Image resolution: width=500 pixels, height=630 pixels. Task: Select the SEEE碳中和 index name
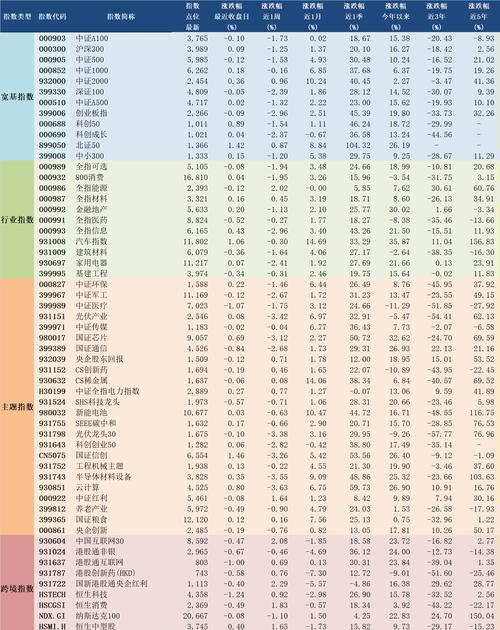click(96, 423)
